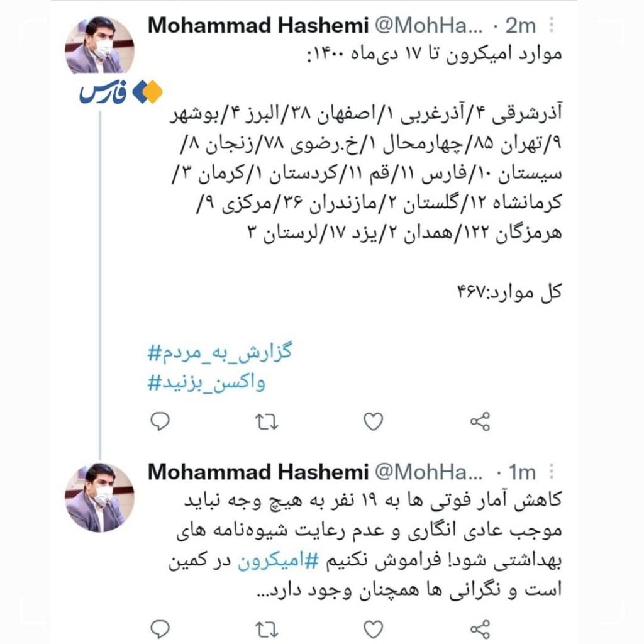Retweet the first tweet with province statistics
Image resolution: width=644 pixels, height=644 pixels.
coord(267,422)
